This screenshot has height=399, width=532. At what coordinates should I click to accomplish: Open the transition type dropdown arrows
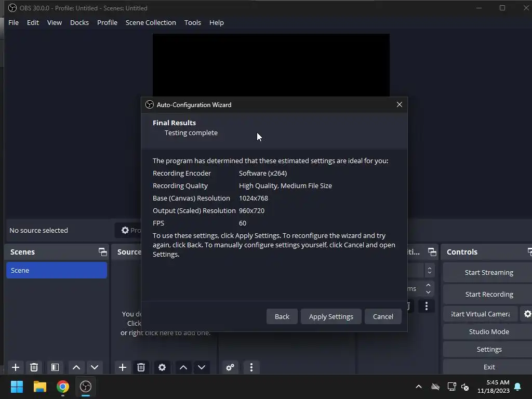point(430,270)
